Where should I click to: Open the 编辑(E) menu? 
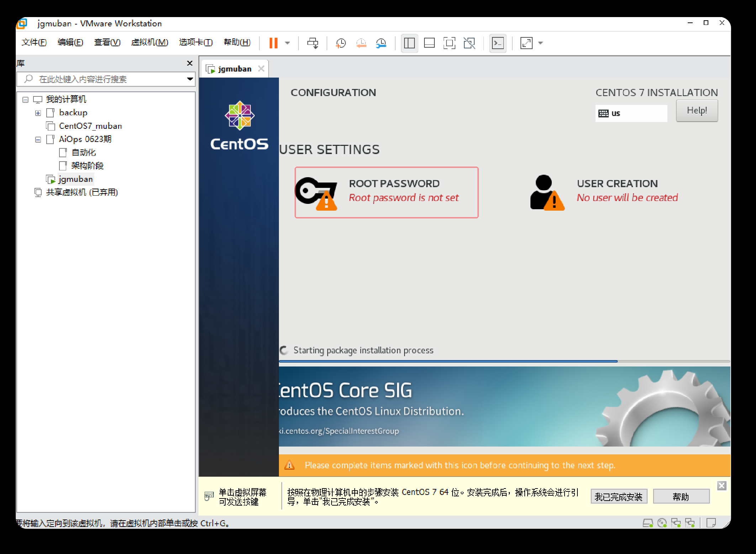(x=70, y=42)
